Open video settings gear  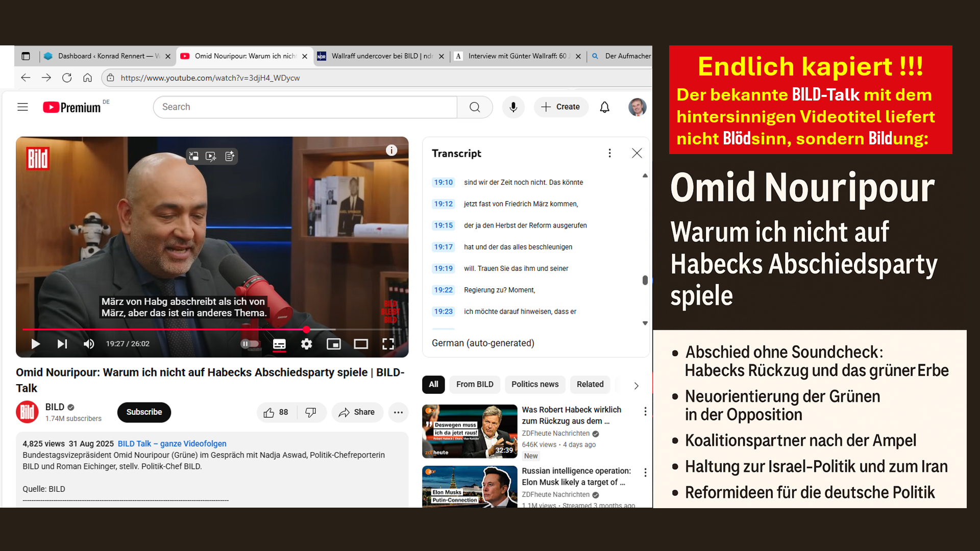306,344
